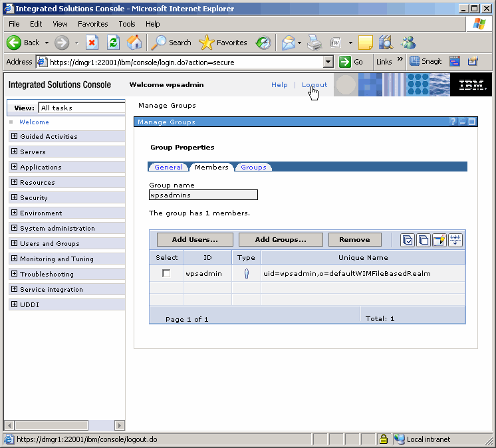
Task: Click the browser Refresh icon
Action: coord(113,43)
